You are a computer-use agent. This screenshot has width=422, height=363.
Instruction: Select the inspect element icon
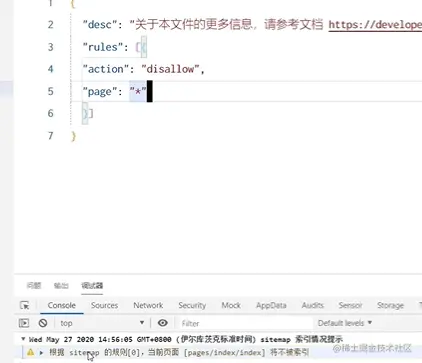[24, 305]
